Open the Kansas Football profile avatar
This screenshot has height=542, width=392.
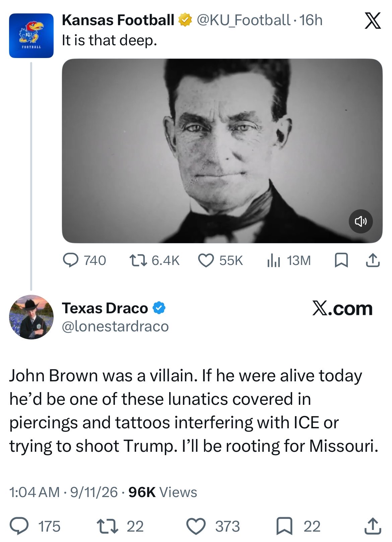pyautogui.click(x=31, y=36)
